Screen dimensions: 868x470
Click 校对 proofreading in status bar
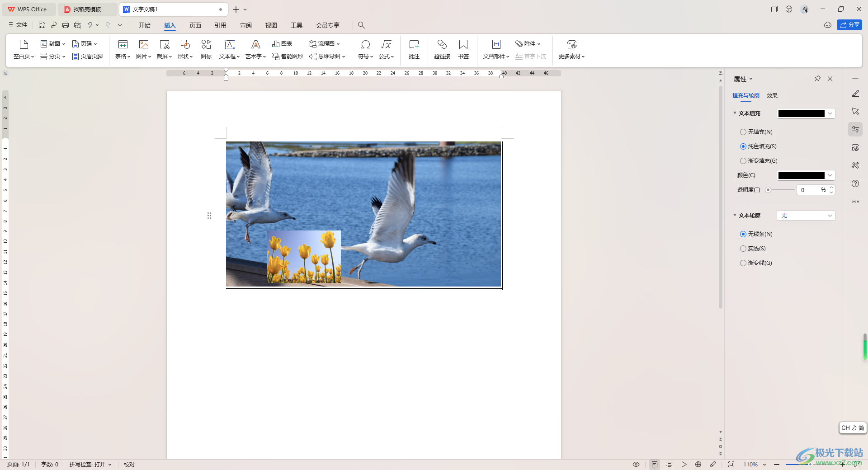point(129,465)
